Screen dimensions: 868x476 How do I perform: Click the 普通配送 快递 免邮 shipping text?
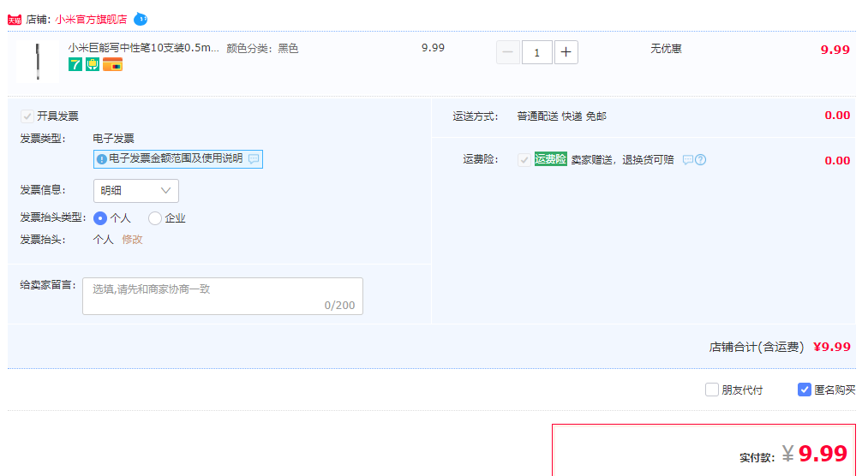pyautogui.click(x=561, y=116)
